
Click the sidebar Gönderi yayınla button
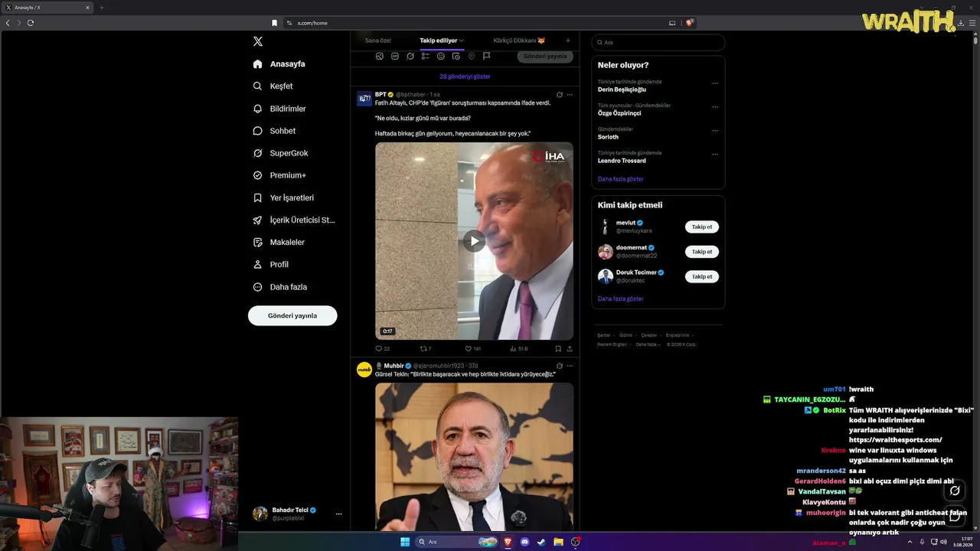click(292, 315)
